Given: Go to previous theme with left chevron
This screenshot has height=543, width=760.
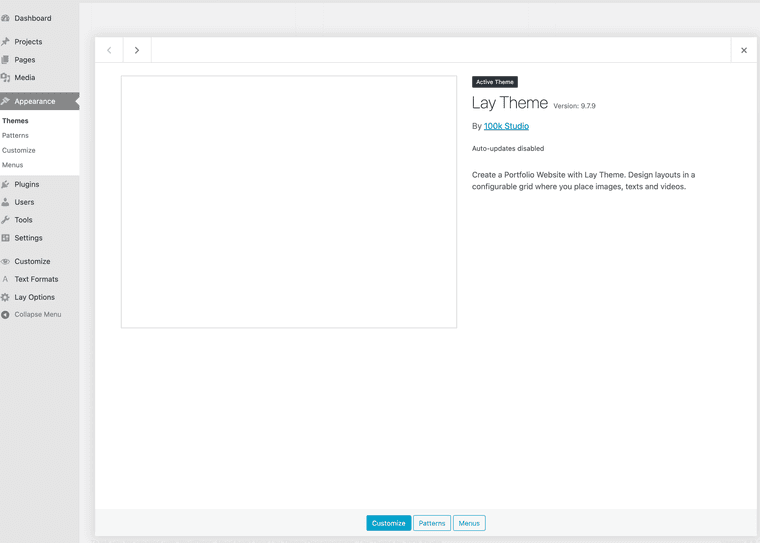Looking at the screenshot, I should click(x=109, y=50).
